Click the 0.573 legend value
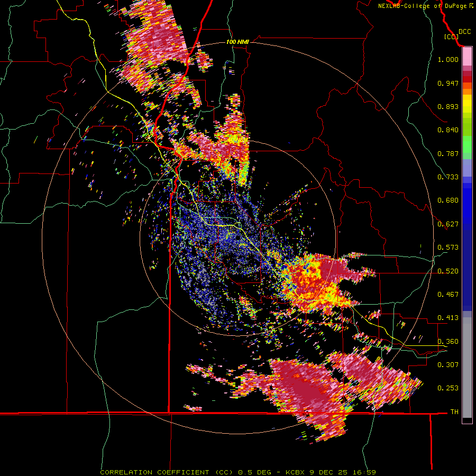Viewport: 476px width, 476px height. (x=448, y=248)
